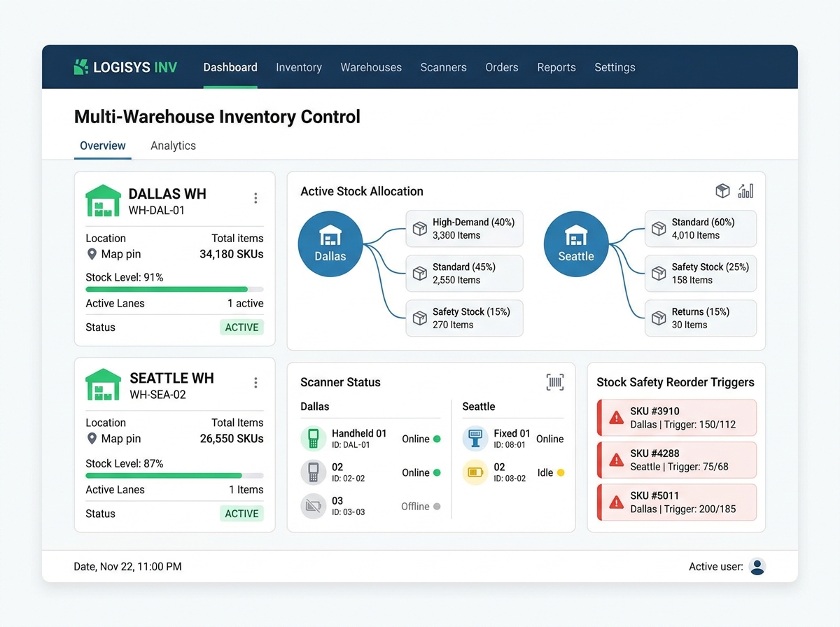Image resolution: width=840 pixels, height=627 pixels.
Task: Click the Dallas stock level 91% progress bar
Action: [174, 289]
